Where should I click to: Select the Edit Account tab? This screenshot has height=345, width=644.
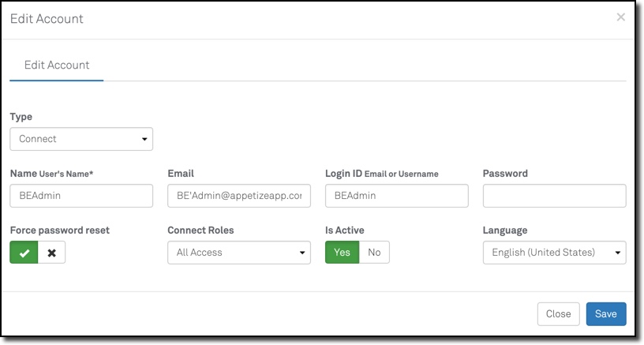[57, 65]
